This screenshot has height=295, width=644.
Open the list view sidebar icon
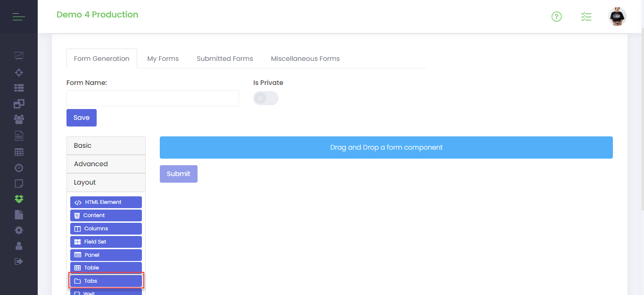click(x=19, y=88)
